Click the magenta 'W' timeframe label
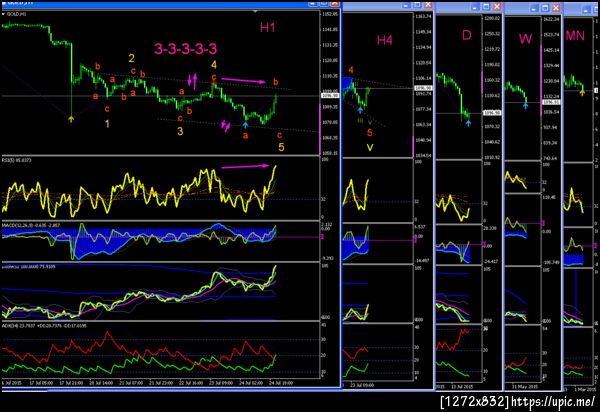The height and width of the screenshot is (412, 600). click(525, 39)
